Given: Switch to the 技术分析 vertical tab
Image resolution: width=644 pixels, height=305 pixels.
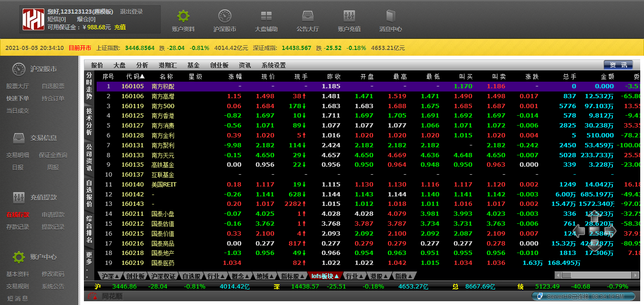Looking at the screenshot, I should (89, 121).
